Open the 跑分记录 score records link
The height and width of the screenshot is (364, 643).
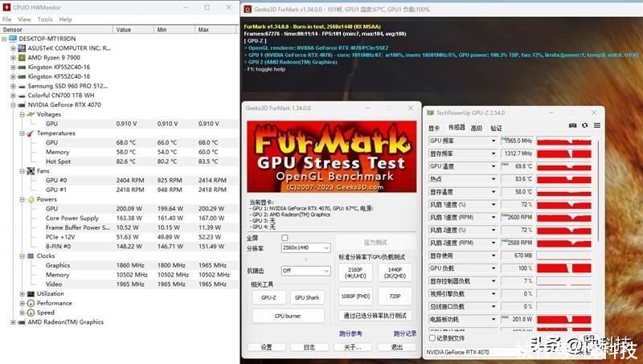405,333
